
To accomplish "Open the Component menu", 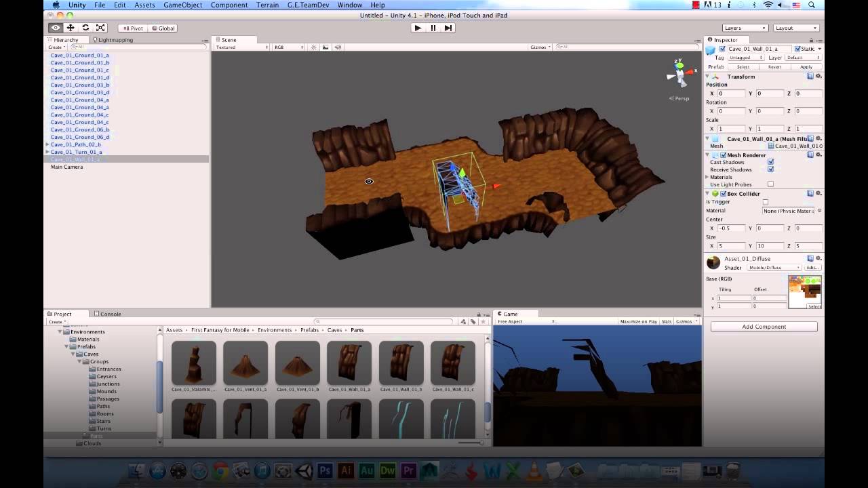I will 229,5.
